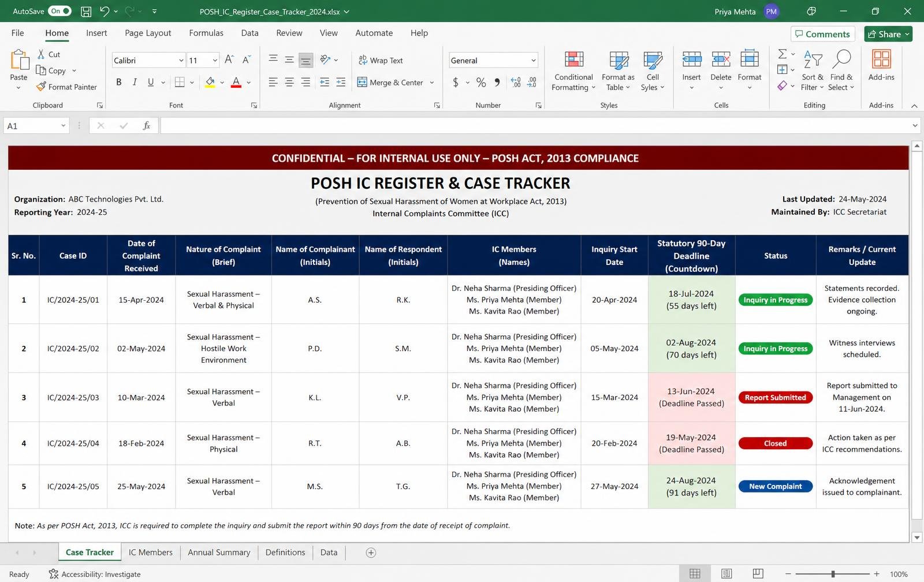Open the File menu
The image size is (924, 582).
[18, 33]
